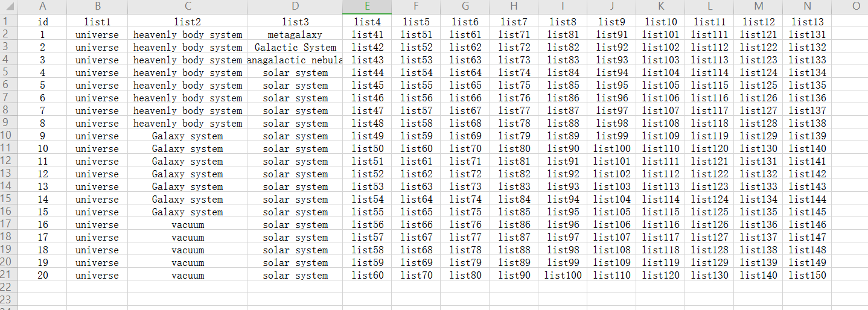Select 'list60' cell in column F
The height and width of the screenshot is (310, 868).
pos(416,148)
